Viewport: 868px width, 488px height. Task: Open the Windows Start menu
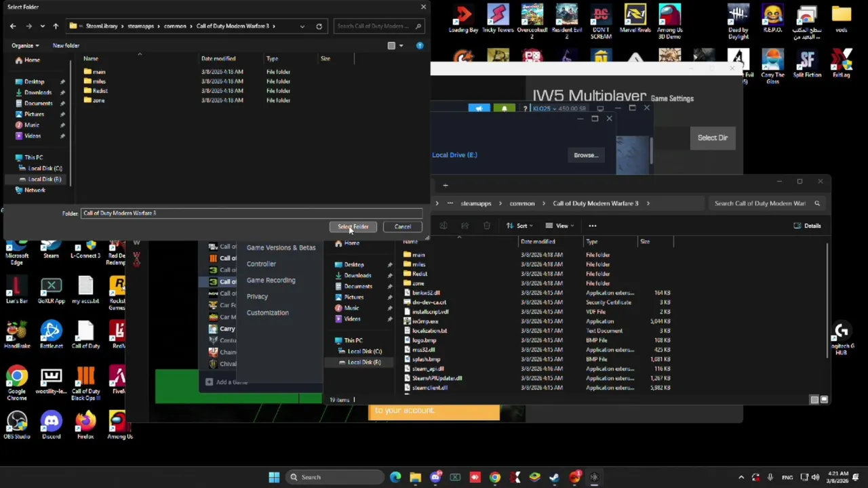click(x=274, y=477)
